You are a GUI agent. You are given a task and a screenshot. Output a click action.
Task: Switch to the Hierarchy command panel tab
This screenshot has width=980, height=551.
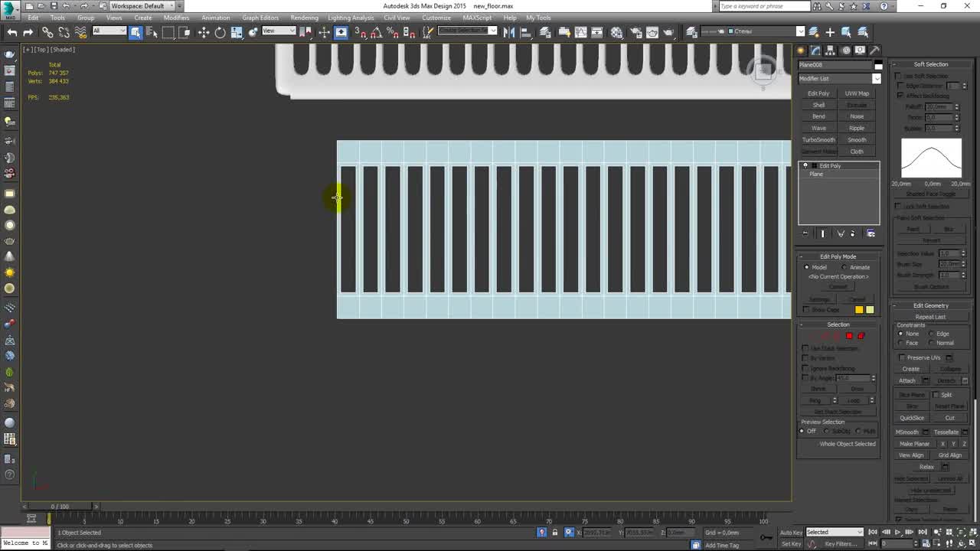(831, 51)
